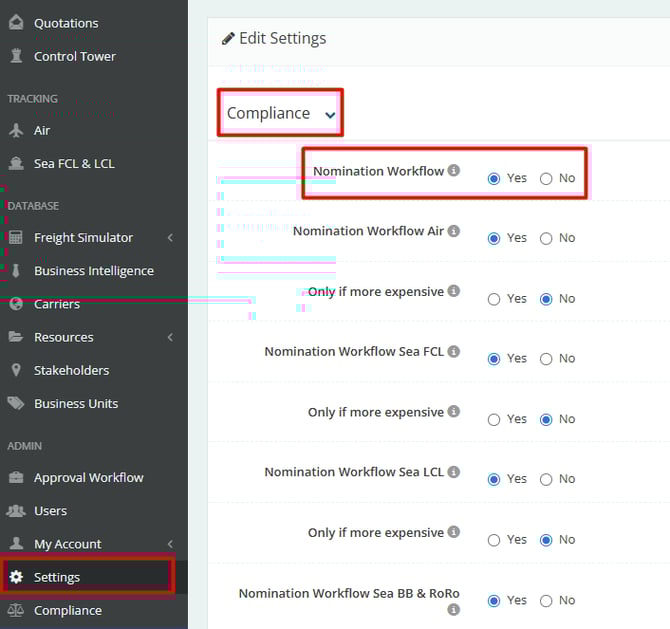Set Nomination Workflow Sea LCL to No
The image size is (670, 629).
[x=546, y=480]
